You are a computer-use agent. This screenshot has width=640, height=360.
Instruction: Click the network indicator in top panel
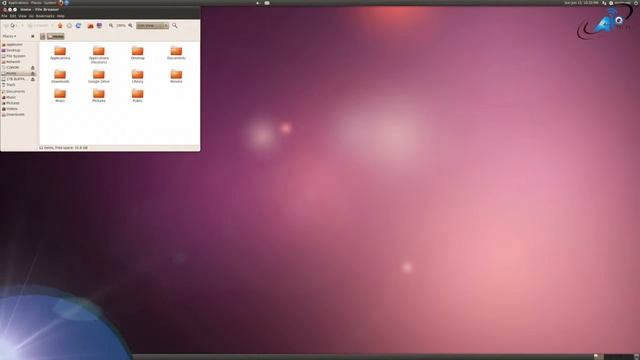(x=604, y=3)
